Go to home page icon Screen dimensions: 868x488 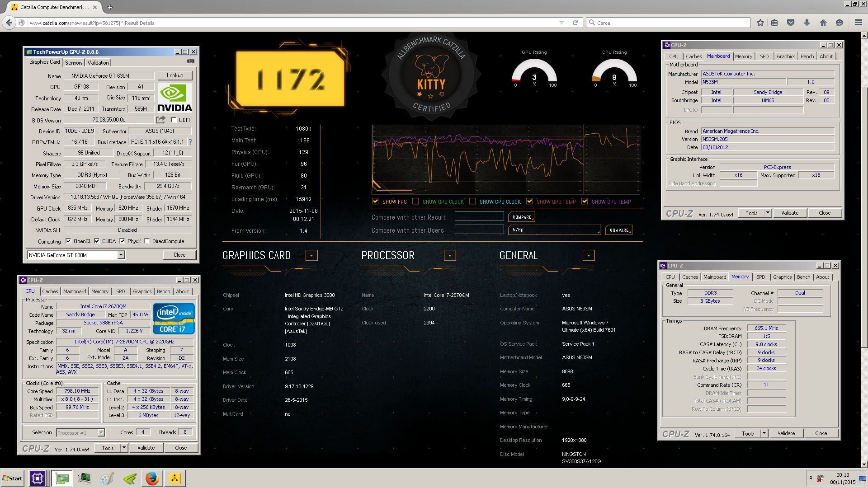tap(823, 23)
